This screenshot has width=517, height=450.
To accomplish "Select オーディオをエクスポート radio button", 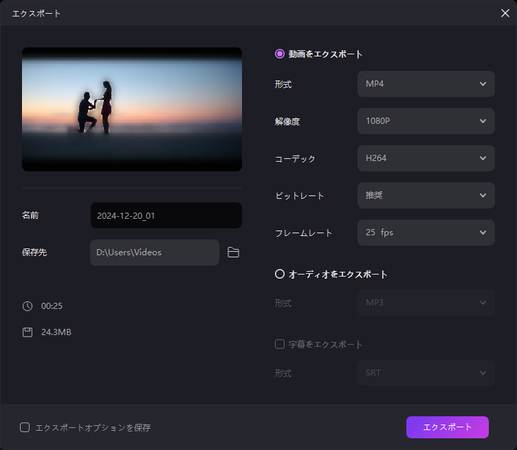I will point(280,274).
